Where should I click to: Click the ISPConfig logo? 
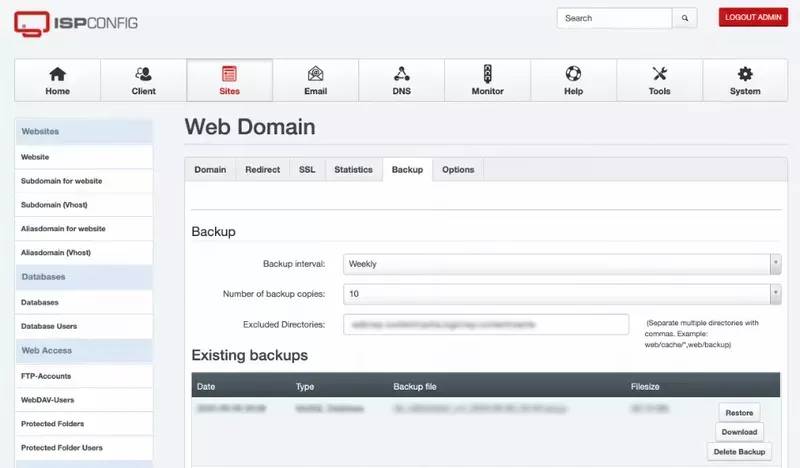pyautogui.click(x=76, y=23)
